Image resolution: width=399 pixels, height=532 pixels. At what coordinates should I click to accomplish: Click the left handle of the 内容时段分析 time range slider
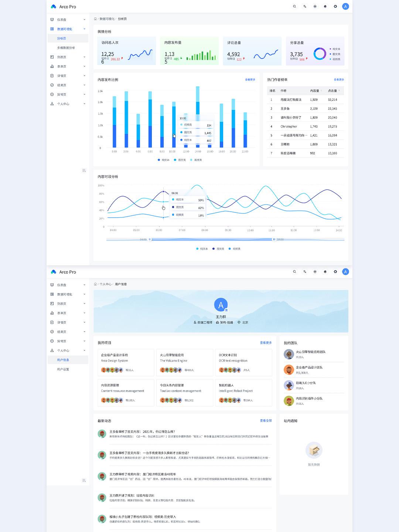tap(150, 240)
